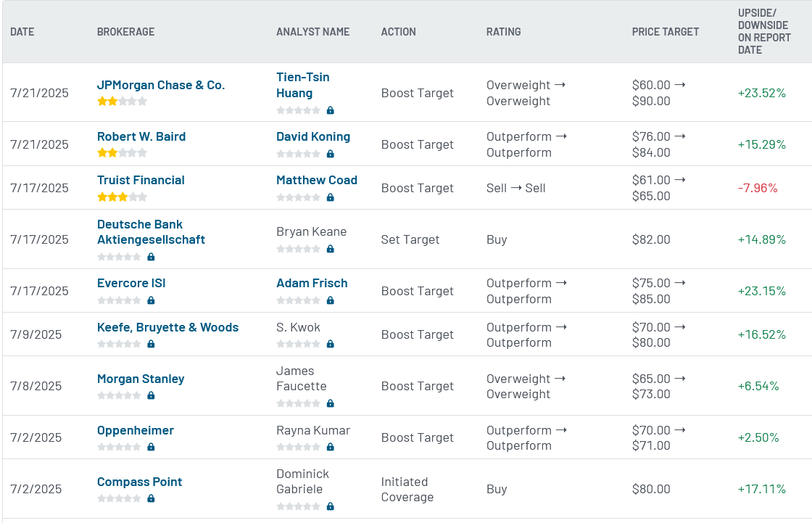
Task: Open the Compass Point brokerage link
Action: pyautogui.click(x=140, y=482)
